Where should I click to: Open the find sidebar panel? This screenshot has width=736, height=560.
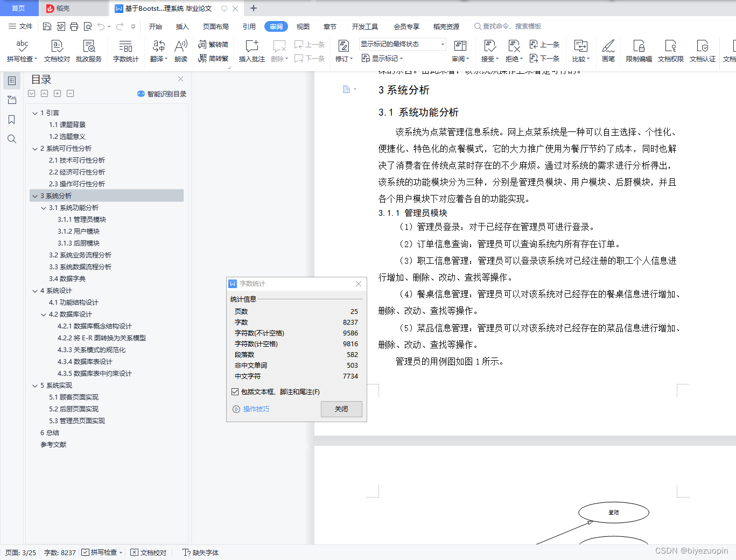(12, 139)
